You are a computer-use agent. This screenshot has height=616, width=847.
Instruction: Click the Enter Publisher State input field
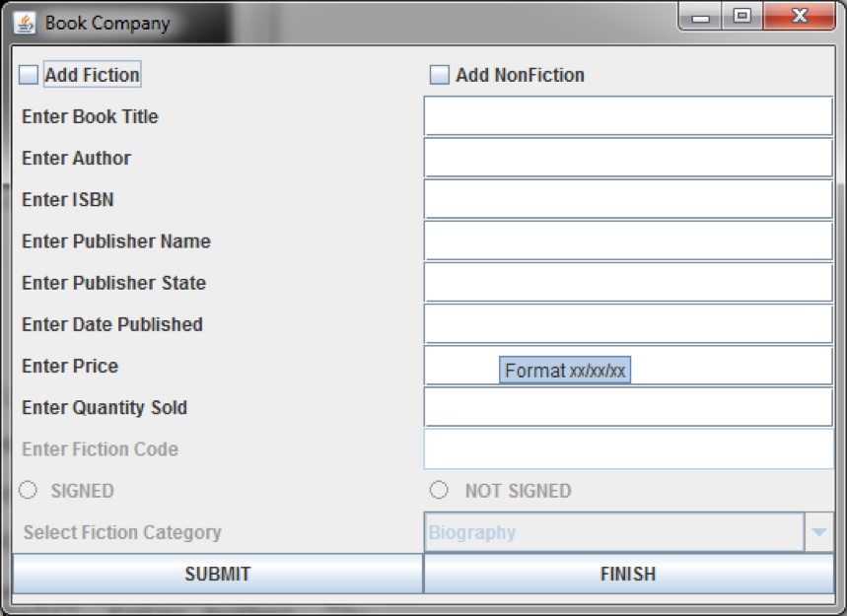click(x=628, y=282)
